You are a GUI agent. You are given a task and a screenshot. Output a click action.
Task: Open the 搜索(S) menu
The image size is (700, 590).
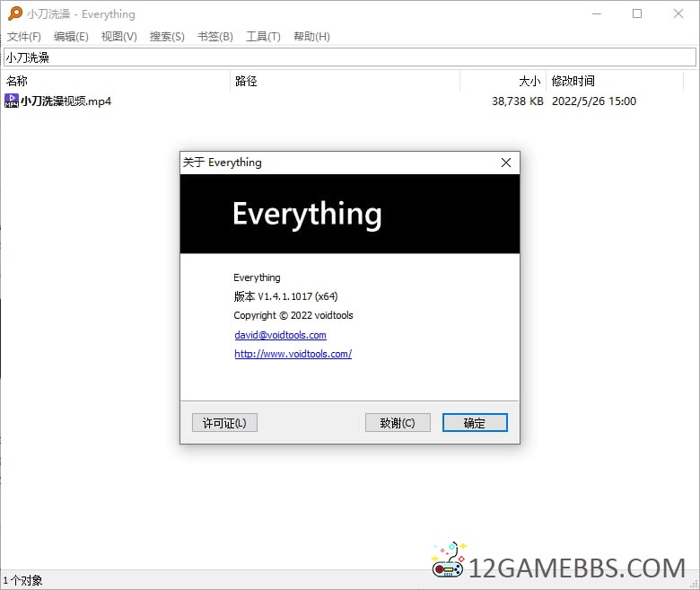tap(167, 37)
